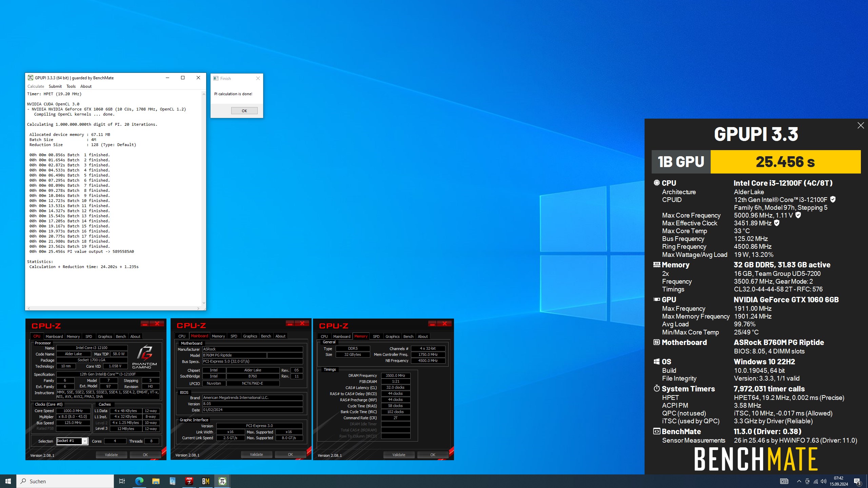Click the System Timers stopwatch icon

click(x=657, y=388)
